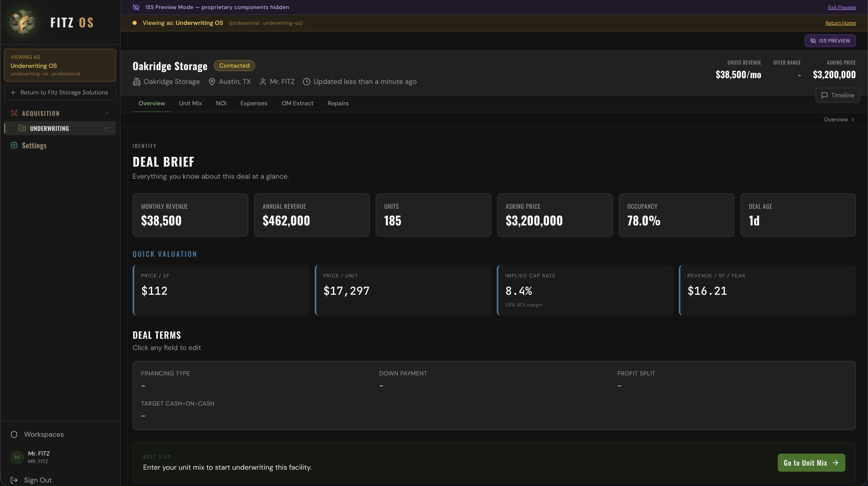Screen dimensions: 868x486
Task: Click the Workspaces shield icon
Action: click(14, 434)
